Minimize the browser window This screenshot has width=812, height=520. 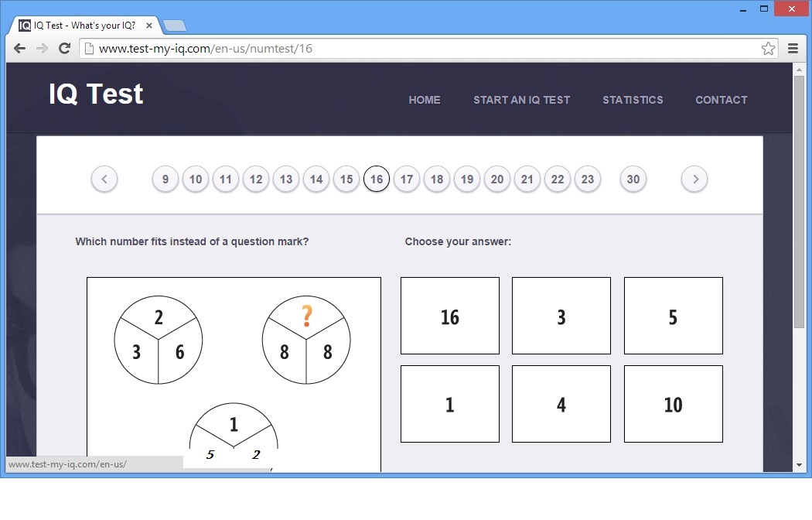pyautogui.click(x=743, y=9)
